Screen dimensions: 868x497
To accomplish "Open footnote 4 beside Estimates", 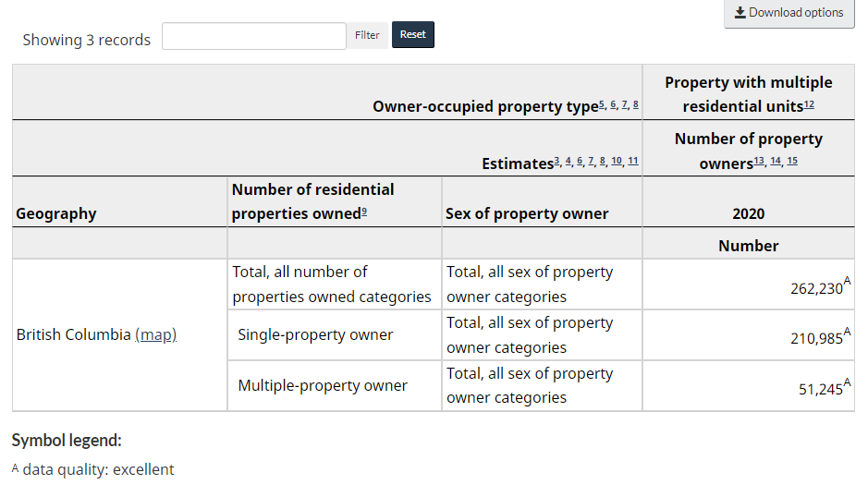I will (568, 161).
